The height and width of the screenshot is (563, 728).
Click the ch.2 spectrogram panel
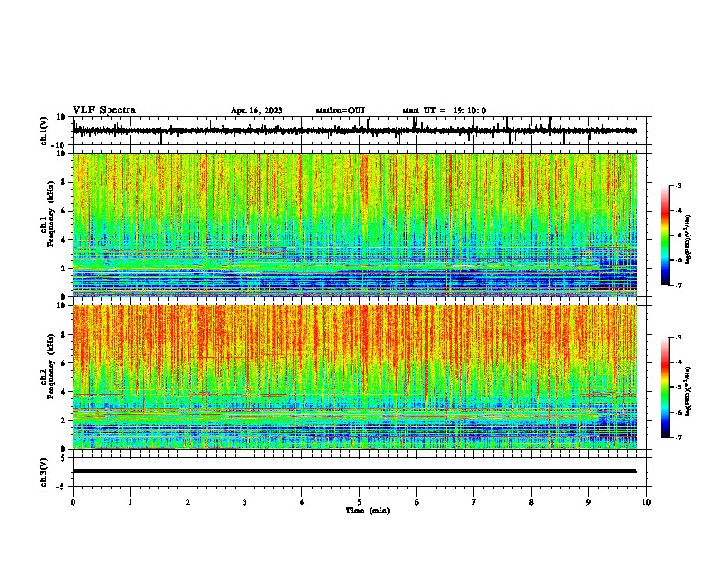click(355, 377)
